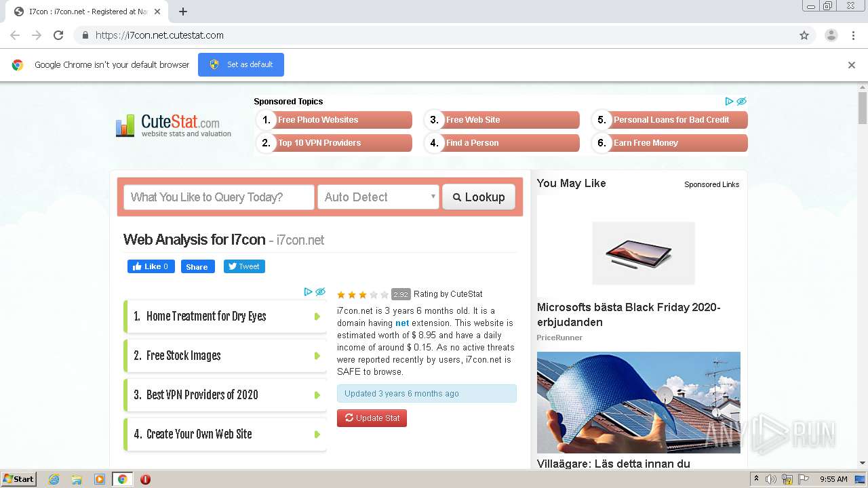Open the Chrome profile avatar
Image resolution: width=868 pixels, height=488 pixels.
831,35
